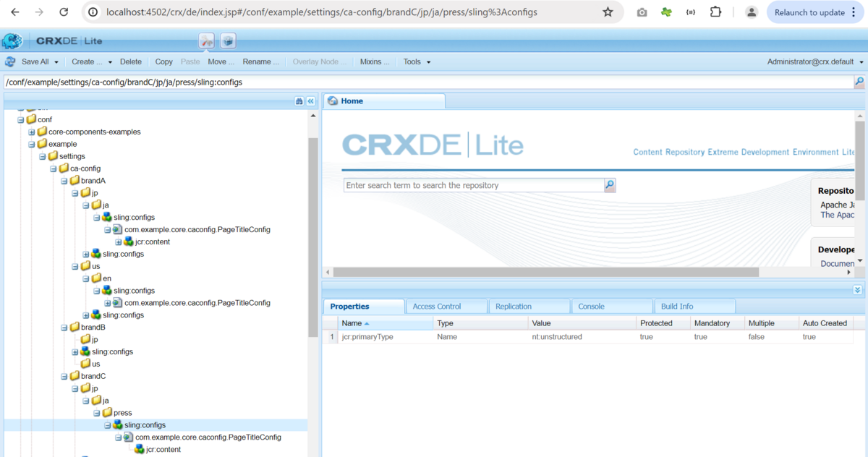
Task: Click the brandB folder icon
Action: tap(75, 328)
